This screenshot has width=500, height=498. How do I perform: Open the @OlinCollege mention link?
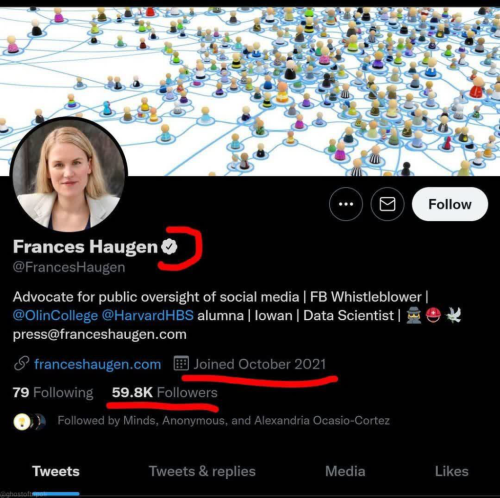click(55, 315)
